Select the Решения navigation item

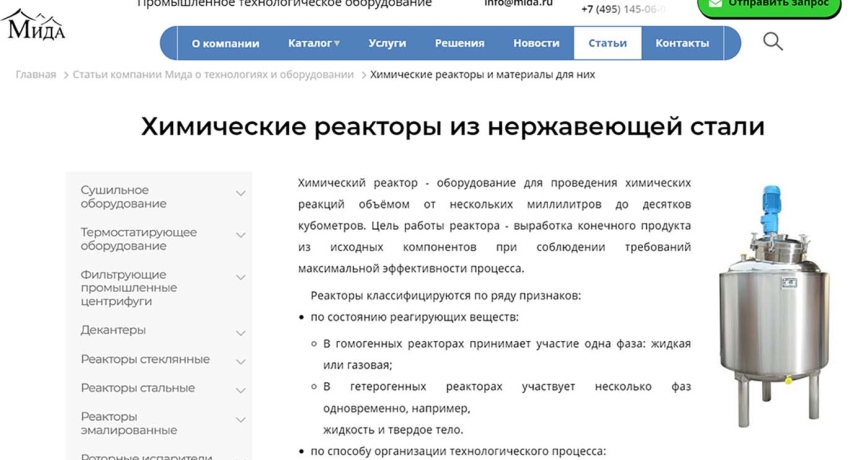click(x=459, y=43)
